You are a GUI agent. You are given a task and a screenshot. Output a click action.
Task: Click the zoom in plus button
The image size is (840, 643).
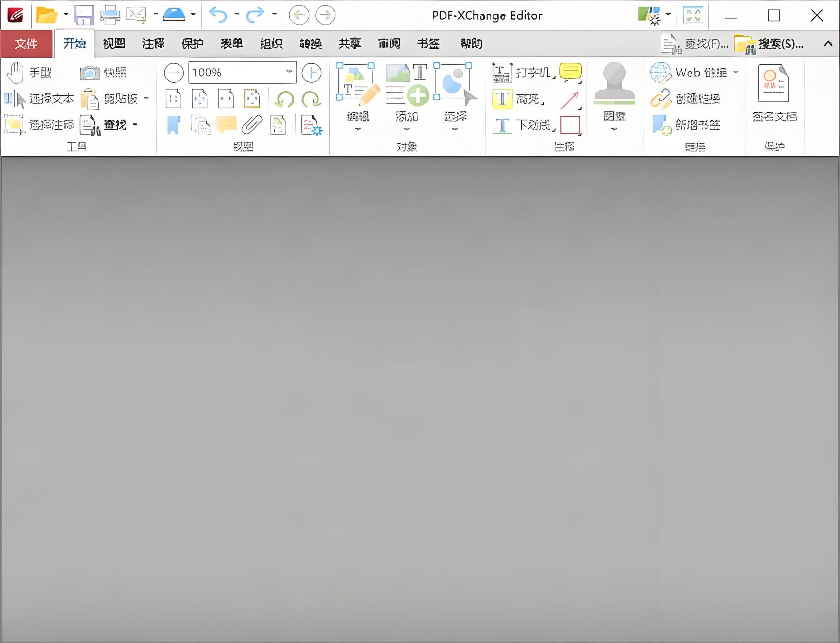tap(311, 72)
